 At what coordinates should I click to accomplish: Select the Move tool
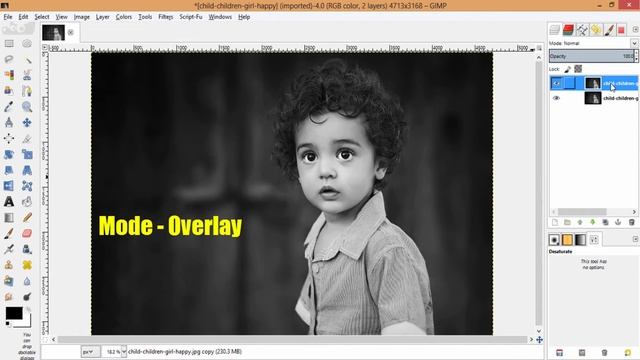(x=27, y=122)
